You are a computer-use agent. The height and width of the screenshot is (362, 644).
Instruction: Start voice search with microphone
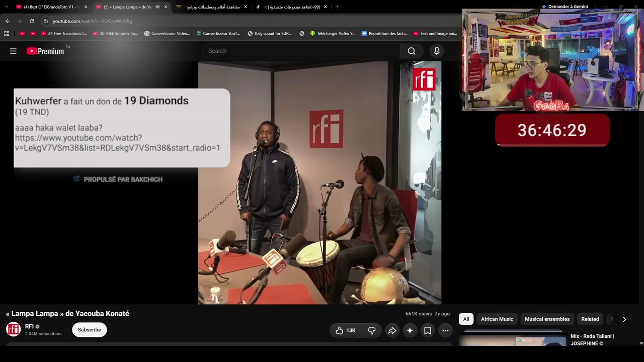437,51
